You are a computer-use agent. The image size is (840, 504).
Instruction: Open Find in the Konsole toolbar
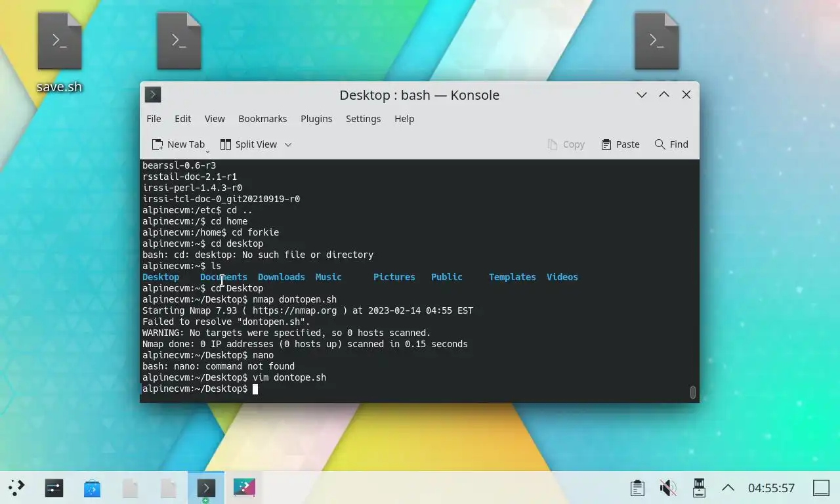(671, 144)
